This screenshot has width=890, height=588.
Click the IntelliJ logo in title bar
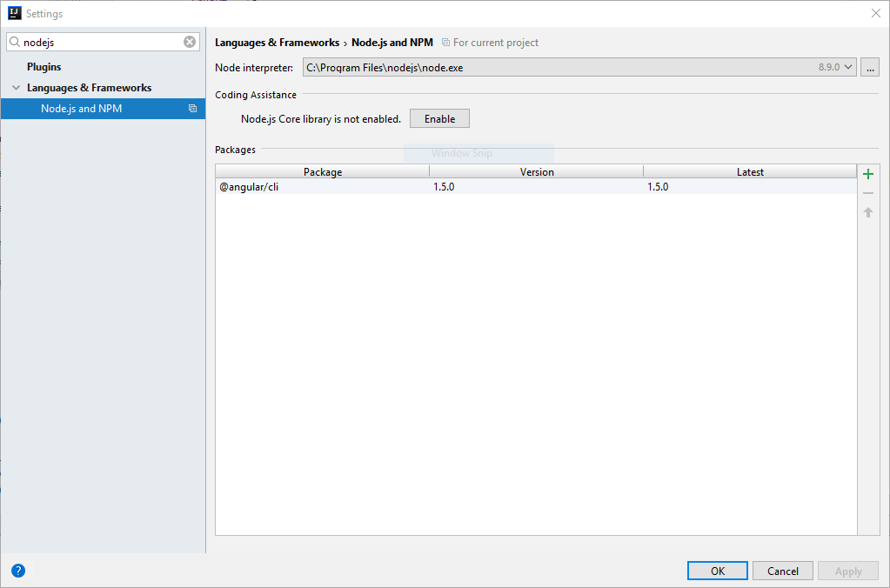(x=14, y=13)
